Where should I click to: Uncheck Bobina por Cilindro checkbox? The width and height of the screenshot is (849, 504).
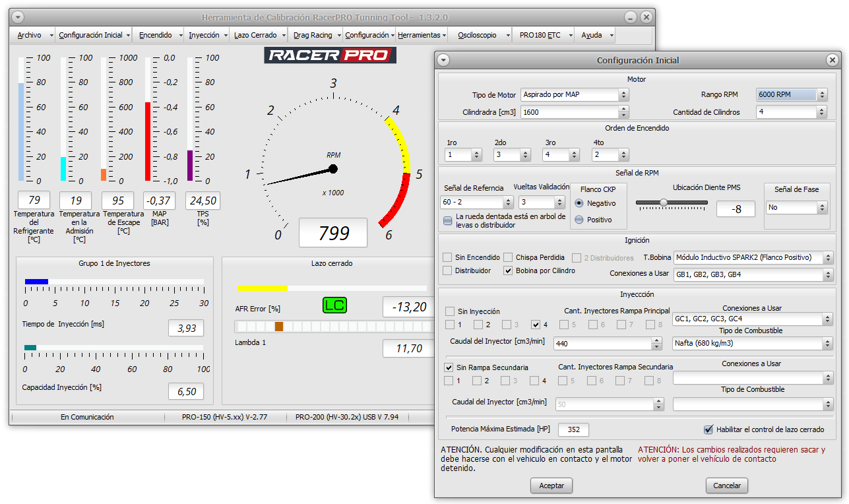tap(509, 270)
